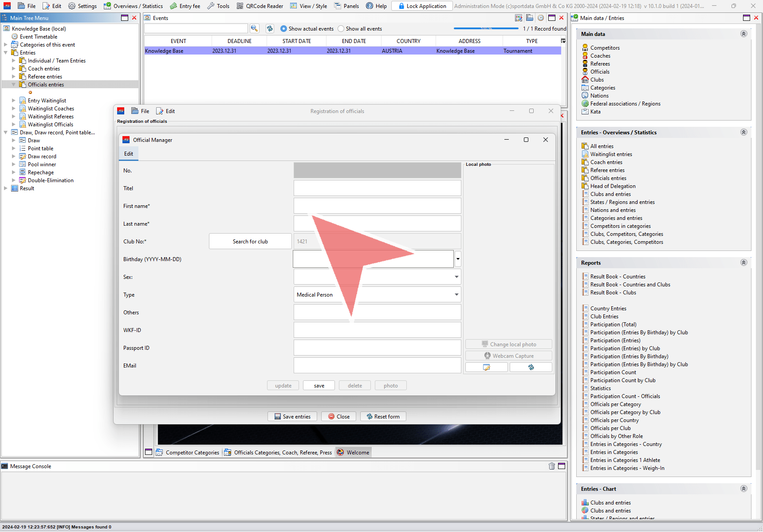Open QRCode Reader from the toolbar
This screenshot has width=763, height=532.
(x=260, y=6)
